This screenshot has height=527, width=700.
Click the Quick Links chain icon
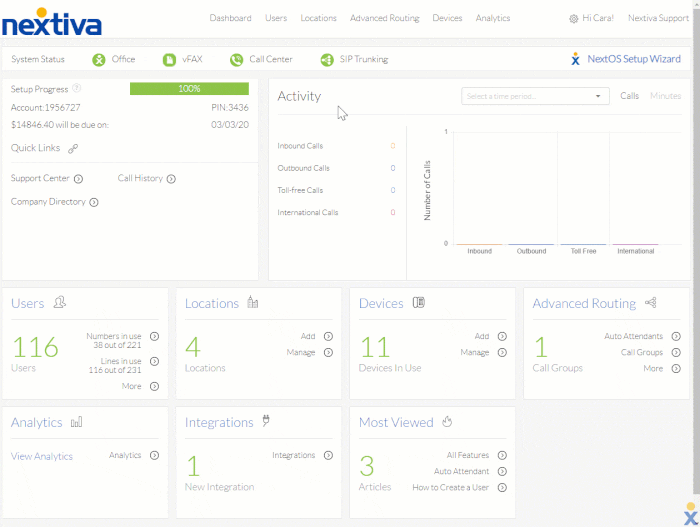[x=73, y=148]
